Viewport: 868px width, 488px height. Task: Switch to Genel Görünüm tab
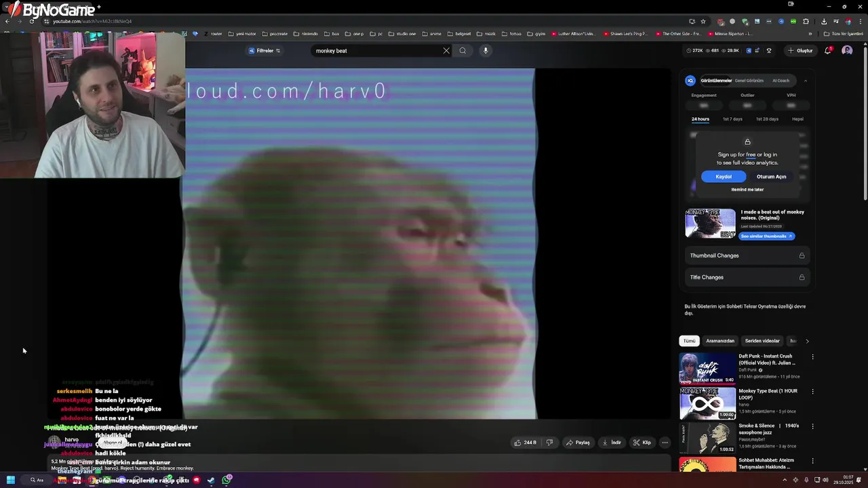(x=749, y=81)
